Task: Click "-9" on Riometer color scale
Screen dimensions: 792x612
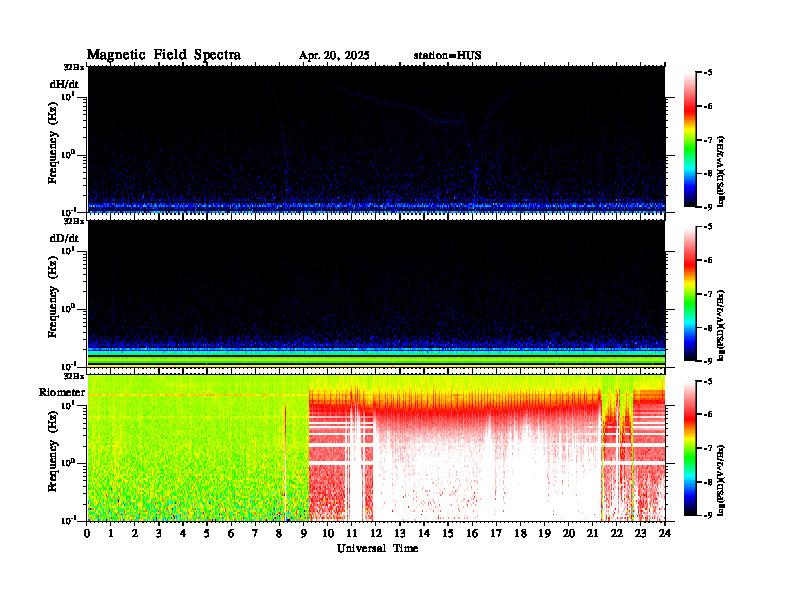Action: tap(708, 515)
